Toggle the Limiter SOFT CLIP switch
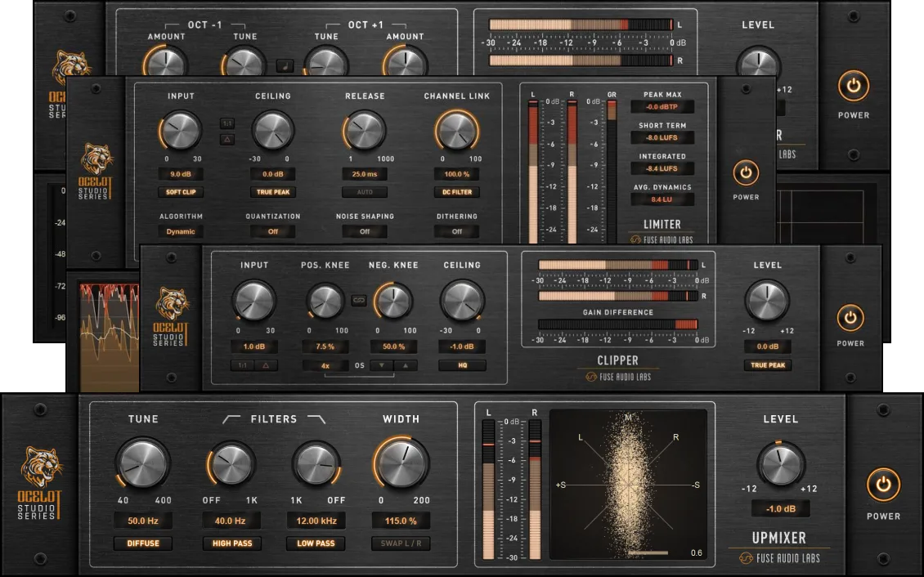Screen dimensions: 924x577 pos(181,192)
